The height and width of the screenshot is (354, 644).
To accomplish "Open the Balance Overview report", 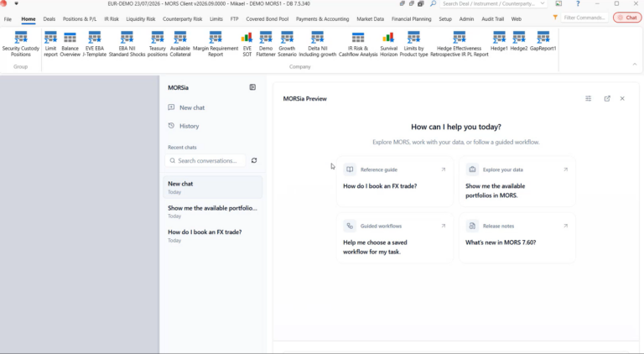I will point(70,44).
